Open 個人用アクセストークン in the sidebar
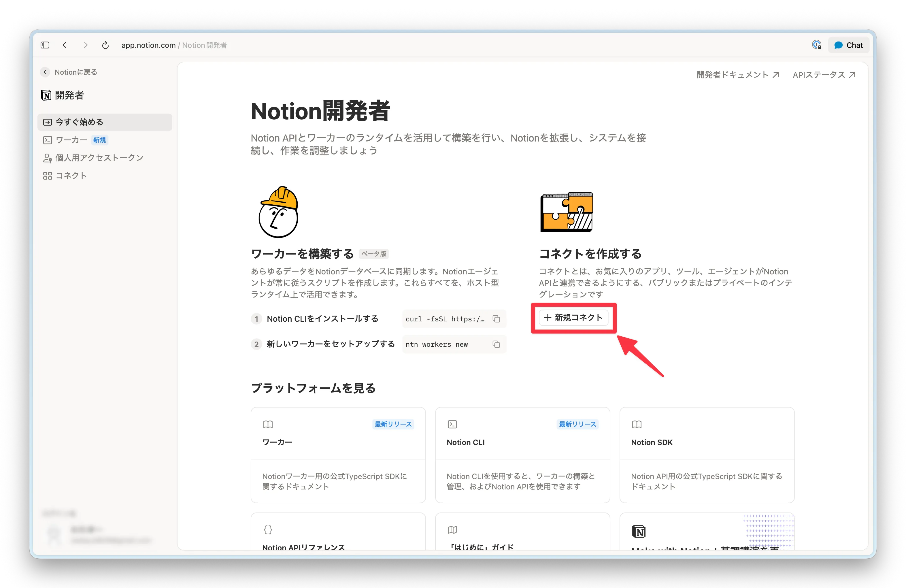906x588 pixels. click(105, 158)
